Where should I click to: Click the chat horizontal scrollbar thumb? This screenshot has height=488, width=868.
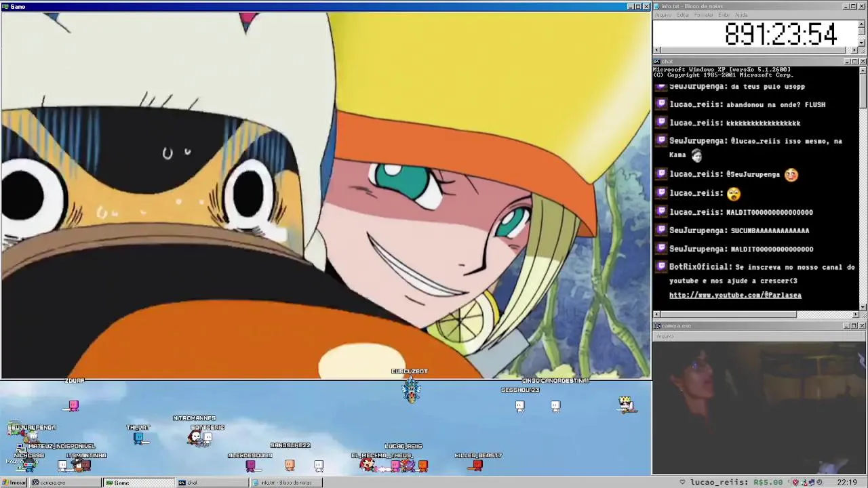(x=728, y=314)
